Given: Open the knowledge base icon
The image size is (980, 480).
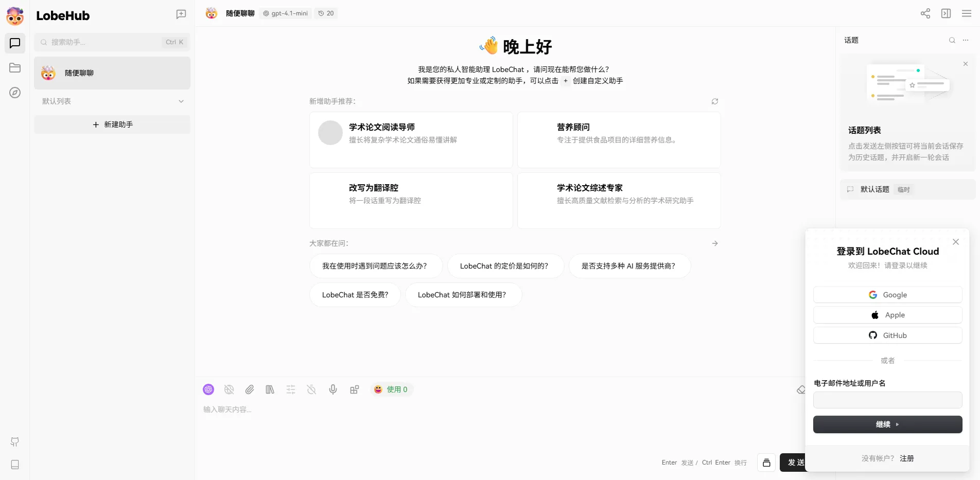Looking at the screenshot, I should (270, 389).
